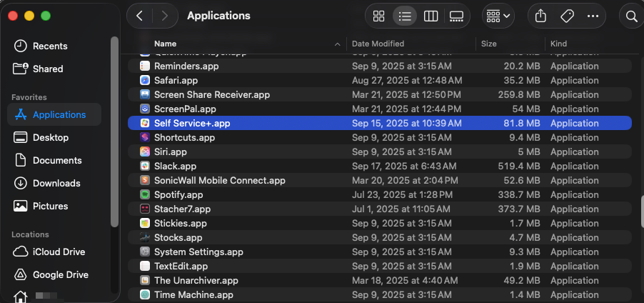Click the Screen Share Receiver.app icon

[144, 94]
